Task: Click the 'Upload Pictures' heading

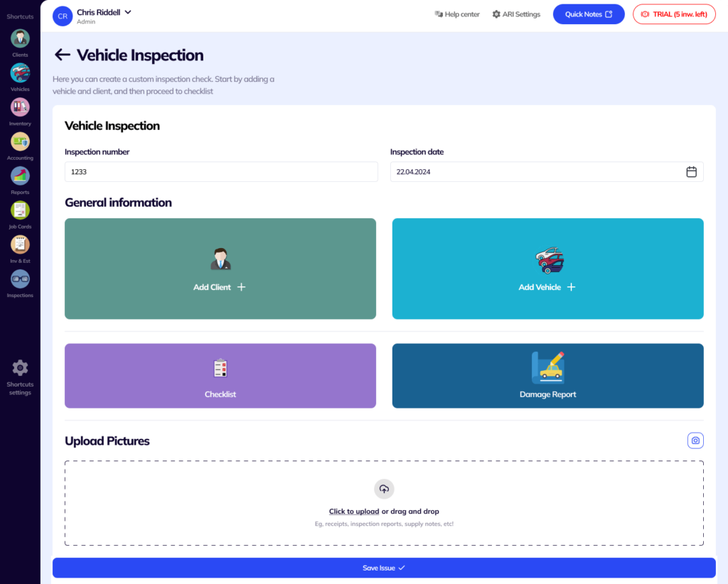Action: (107, 440)
